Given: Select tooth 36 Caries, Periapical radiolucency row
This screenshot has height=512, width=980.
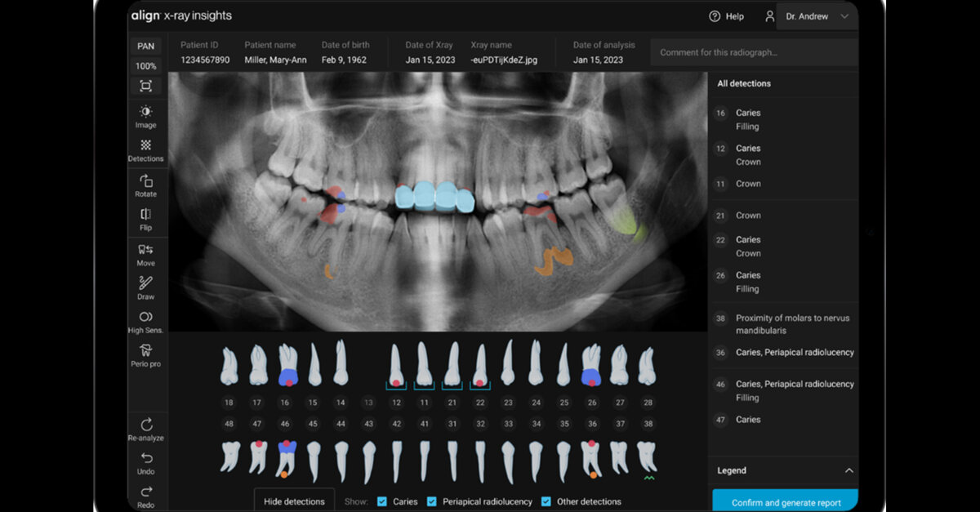Looking at the screenshot, I should [783, 353].
